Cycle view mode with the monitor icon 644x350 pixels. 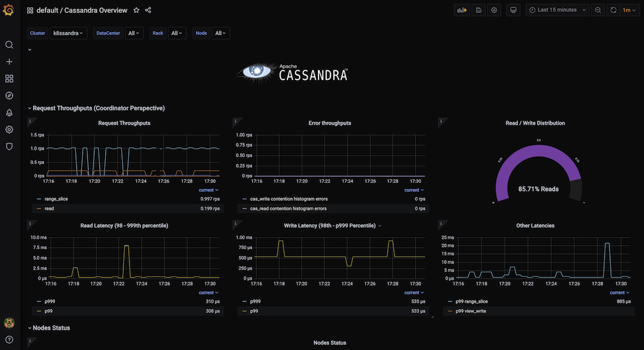coord(513,10)
